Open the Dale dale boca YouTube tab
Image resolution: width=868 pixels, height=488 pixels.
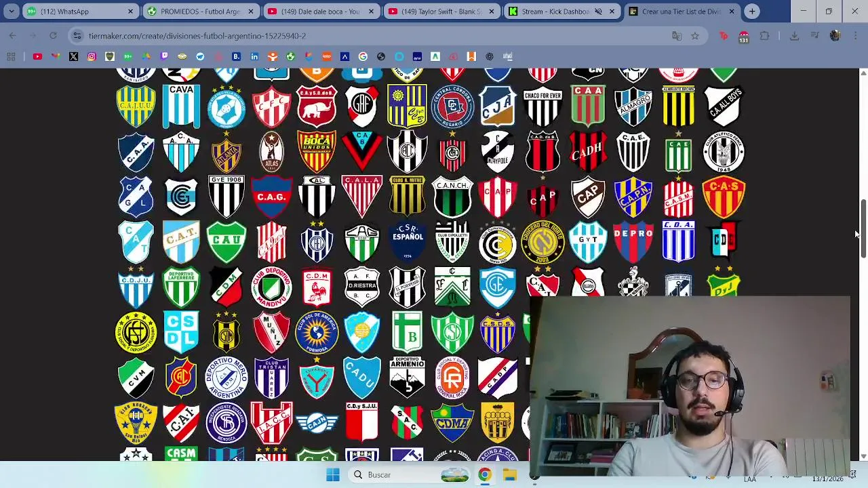coord(320,12)
